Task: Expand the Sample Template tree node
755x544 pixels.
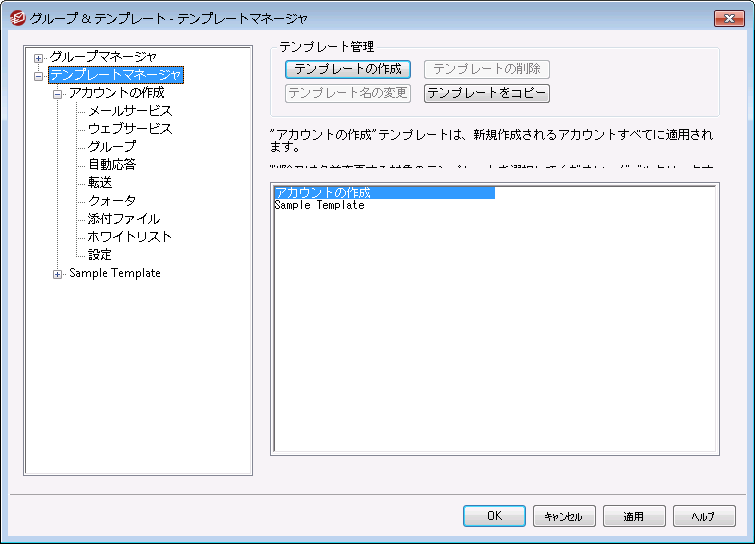Action: (58, 273)
